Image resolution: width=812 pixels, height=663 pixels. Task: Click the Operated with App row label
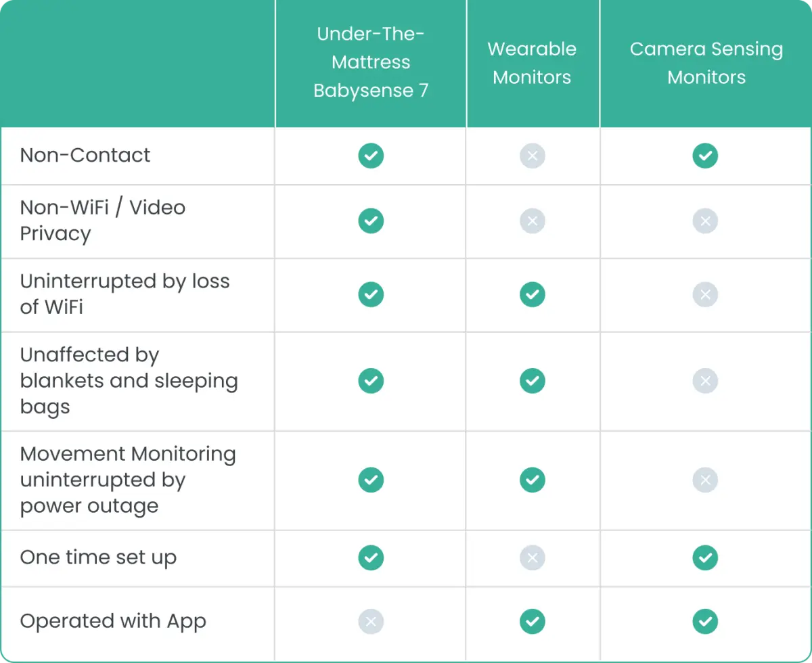point(113,621)
